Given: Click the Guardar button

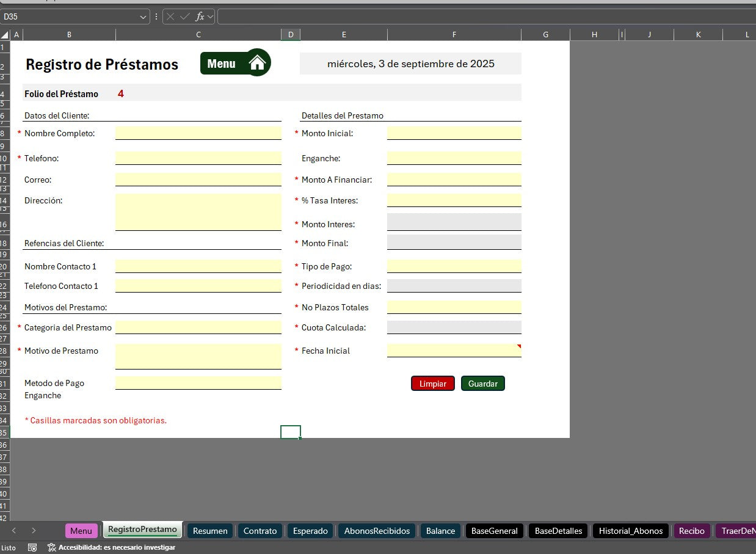Looking at the screenshot, I should pyautogui.click(x=482, y=383).
